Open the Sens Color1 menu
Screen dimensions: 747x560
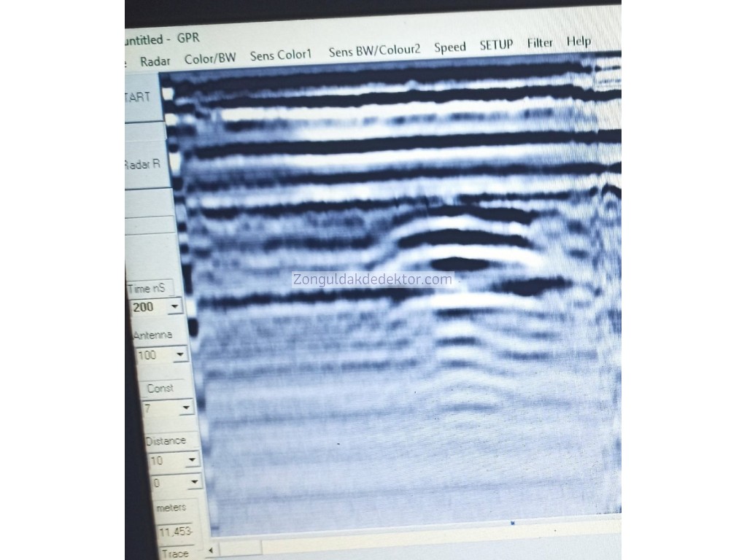(x=281, y=55)
